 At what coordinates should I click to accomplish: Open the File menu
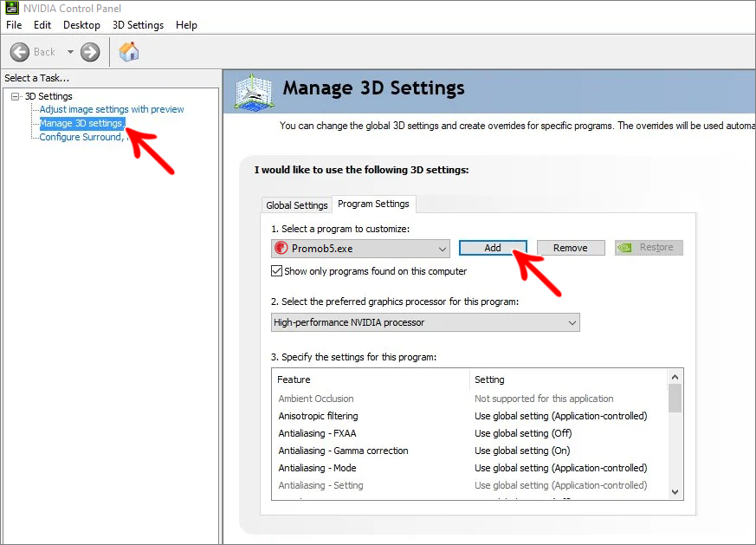click(14, 25)
